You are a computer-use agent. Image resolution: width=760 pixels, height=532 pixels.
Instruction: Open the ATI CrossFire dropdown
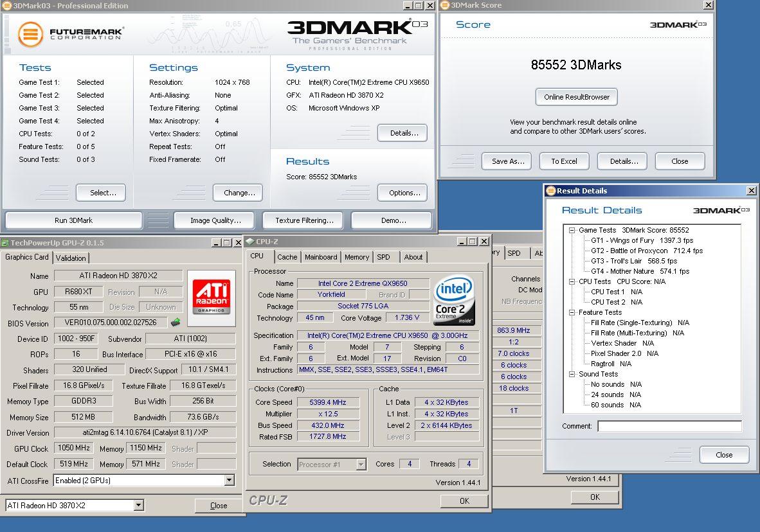(x=230, y=480)
